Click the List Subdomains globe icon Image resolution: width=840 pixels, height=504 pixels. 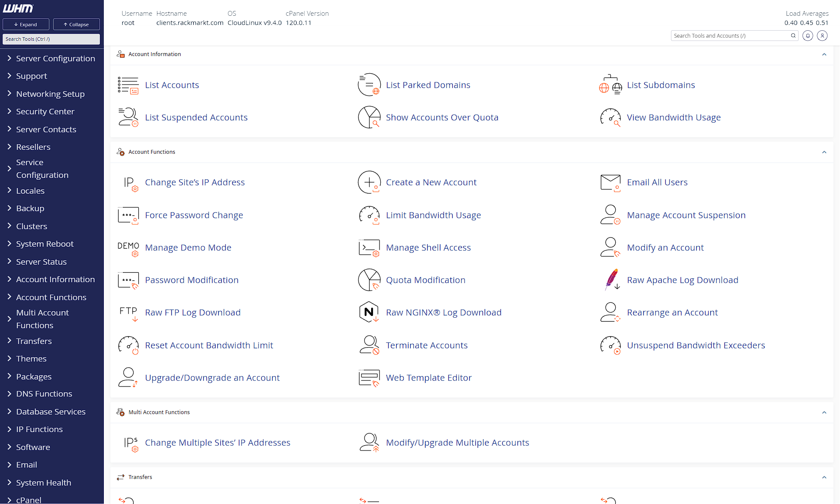click(610, 85)
